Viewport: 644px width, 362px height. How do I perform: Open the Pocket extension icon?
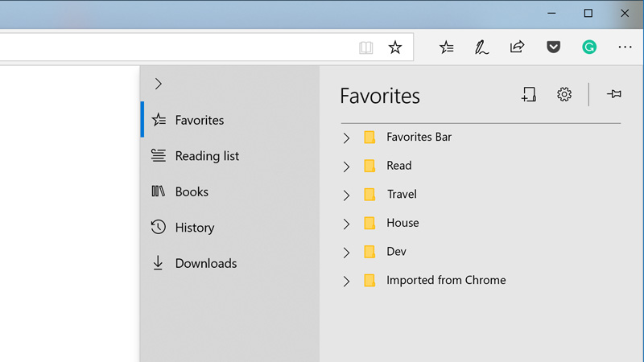pyautogui.click(x=554, y=47)
